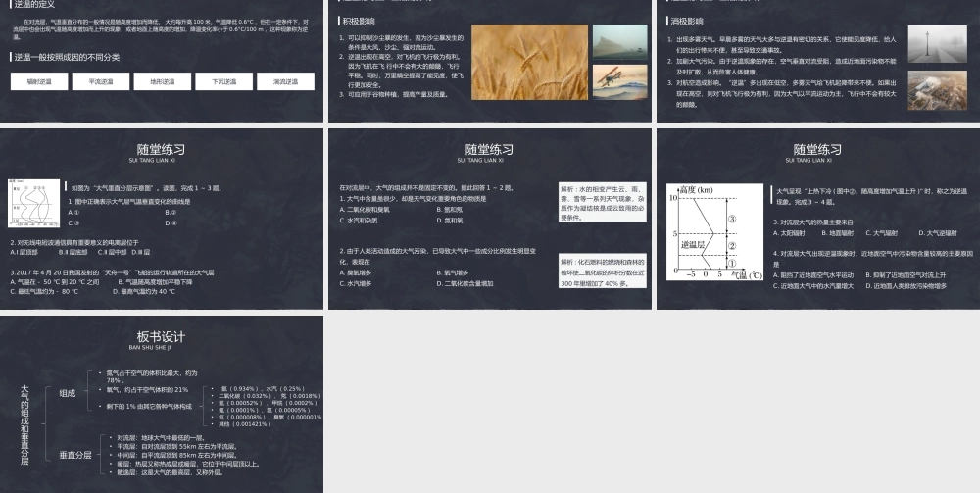Click the 地形逆温 white box
Viewport: 980px width, 493px height.
[x=162, y=81]
